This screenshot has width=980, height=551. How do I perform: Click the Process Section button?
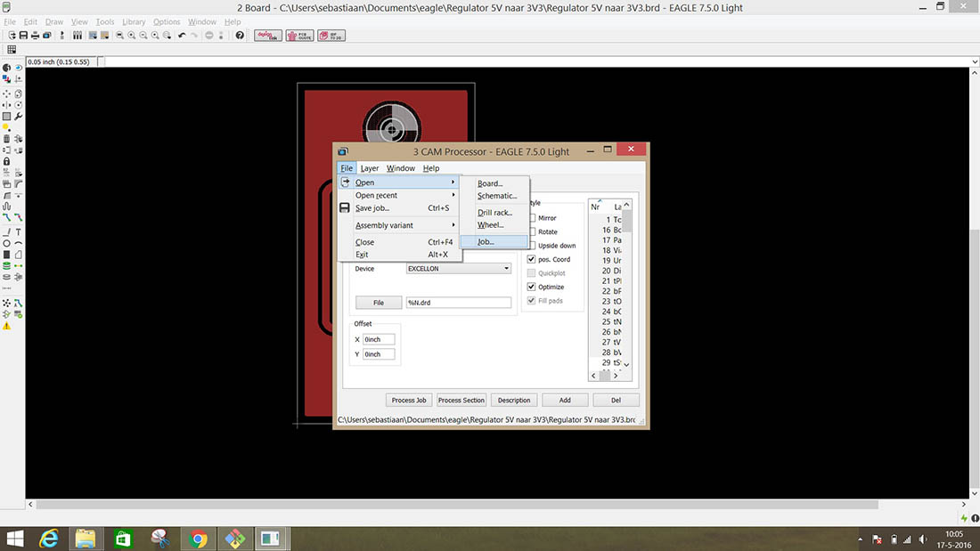pyautogui.click(x=461, y=401)
